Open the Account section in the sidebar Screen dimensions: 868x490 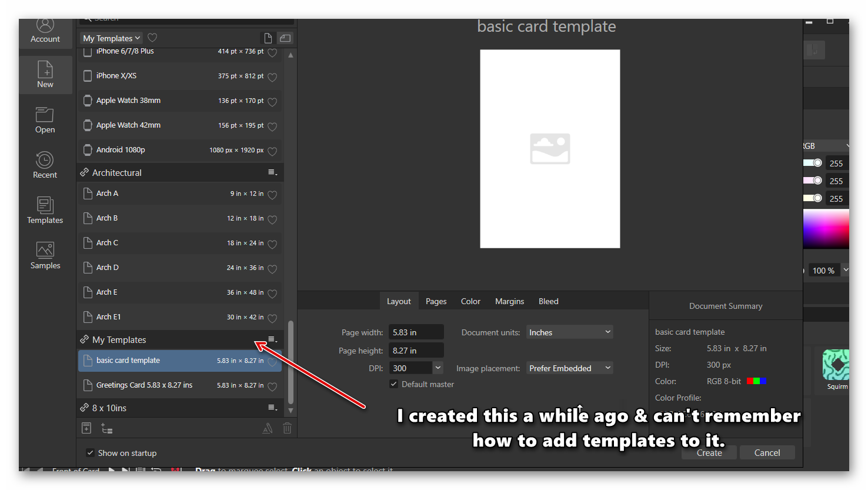coord(45,32)
